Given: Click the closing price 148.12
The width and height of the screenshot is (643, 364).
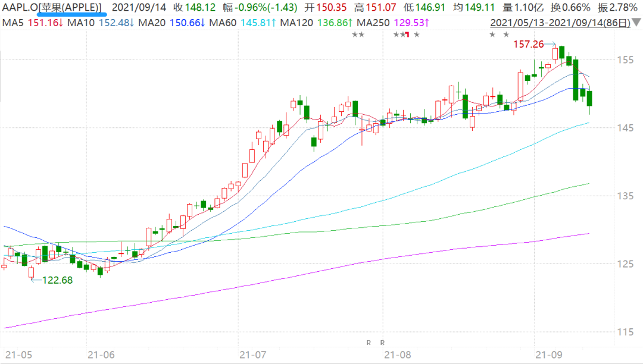Looking at the screenshot, I should 200,7.
